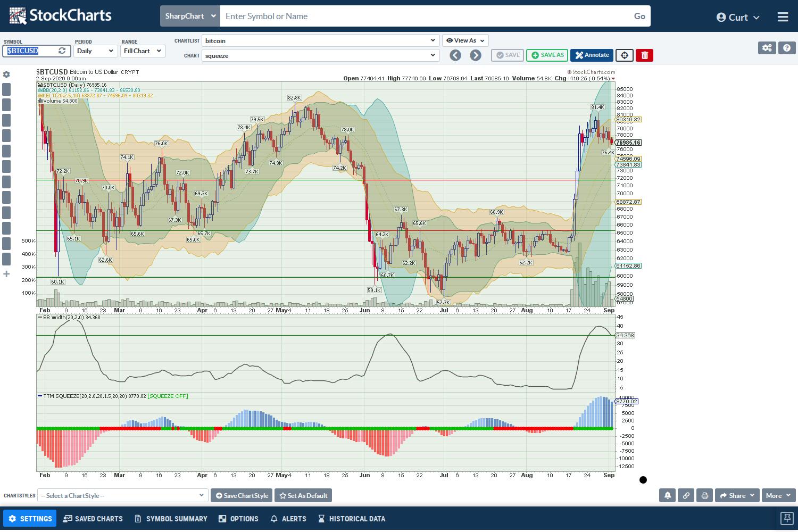
Task: Toggle the crosshair inspect icon
Action: click(x=625, y=55)
